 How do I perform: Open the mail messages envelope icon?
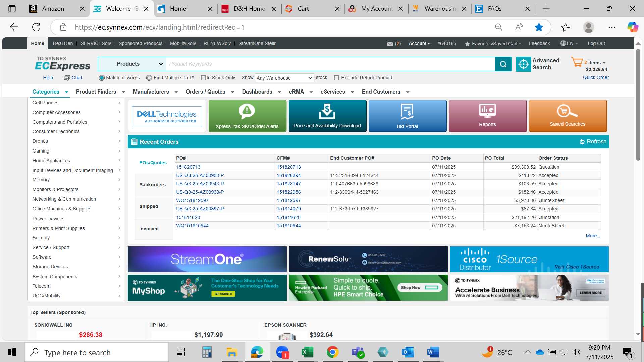390,44
